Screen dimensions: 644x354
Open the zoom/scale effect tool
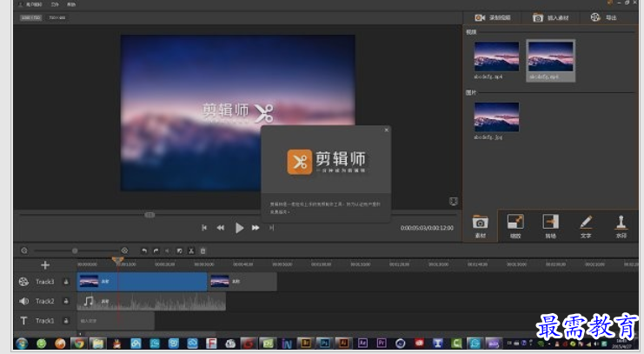[515, 226]
